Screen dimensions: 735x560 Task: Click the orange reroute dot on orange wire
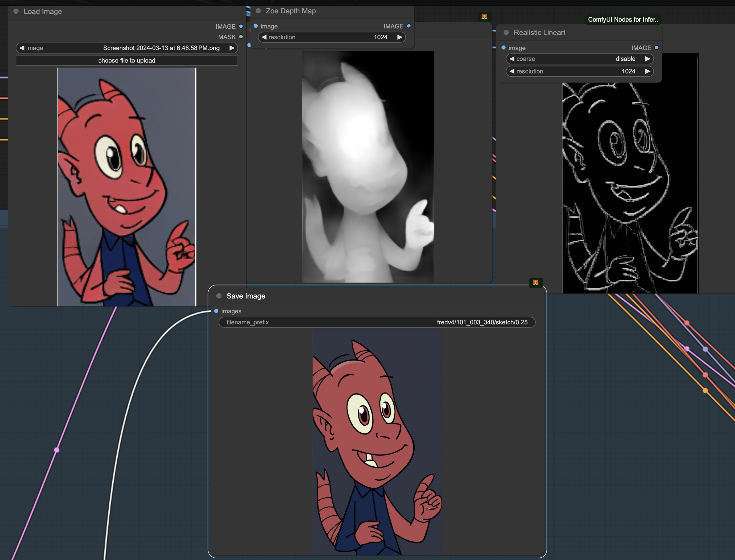click(x=705, y=390)
